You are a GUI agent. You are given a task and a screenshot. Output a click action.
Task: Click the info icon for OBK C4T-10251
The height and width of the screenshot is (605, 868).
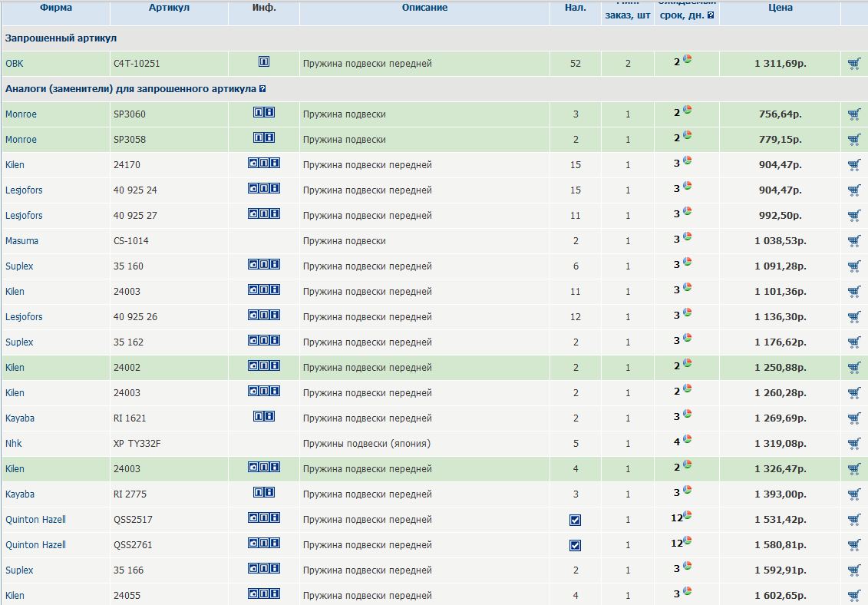click(264, 61)
